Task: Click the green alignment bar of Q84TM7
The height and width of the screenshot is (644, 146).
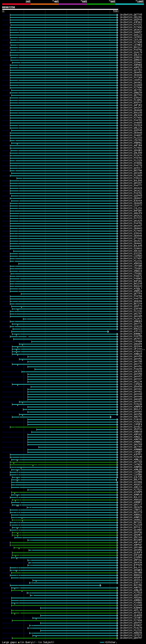Action: click(x=65, y=638)
